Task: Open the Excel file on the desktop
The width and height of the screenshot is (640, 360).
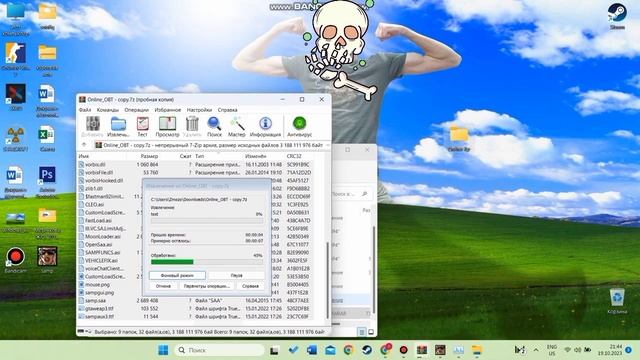Action: coord(47,138)
